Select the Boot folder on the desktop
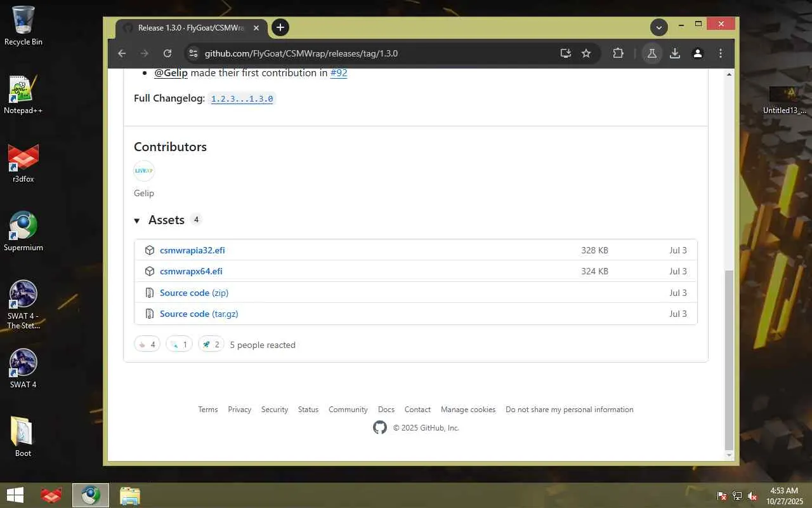 click(23, 437)
